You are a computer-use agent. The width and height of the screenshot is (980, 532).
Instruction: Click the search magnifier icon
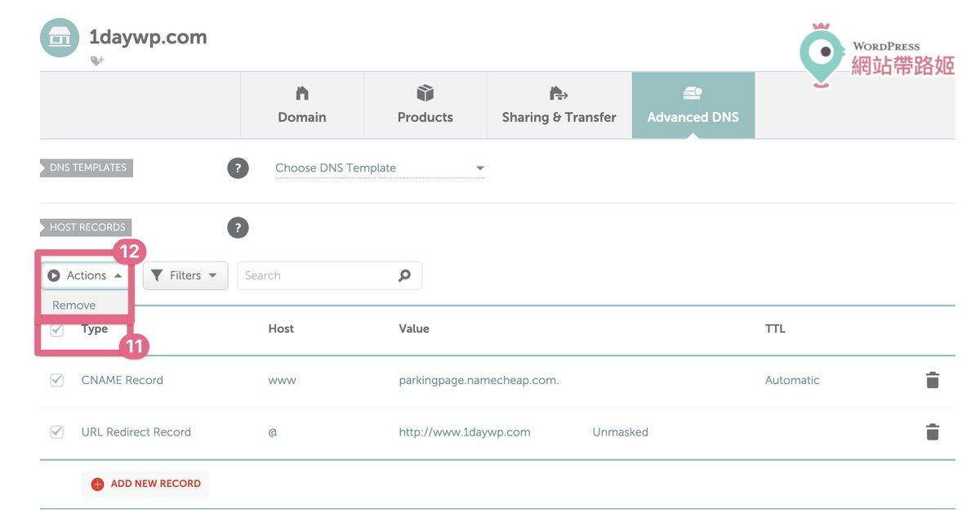click(x=404, y=275)
